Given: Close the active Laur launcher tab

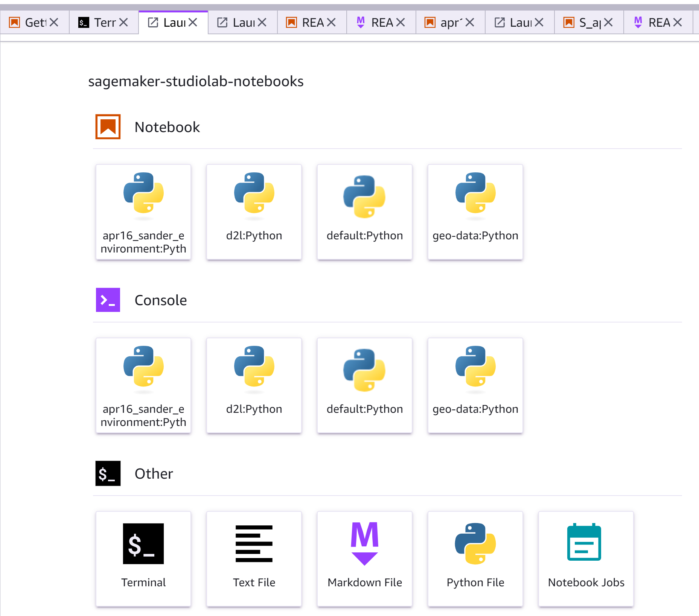Looking at the screenshot, I should [192, 23].
